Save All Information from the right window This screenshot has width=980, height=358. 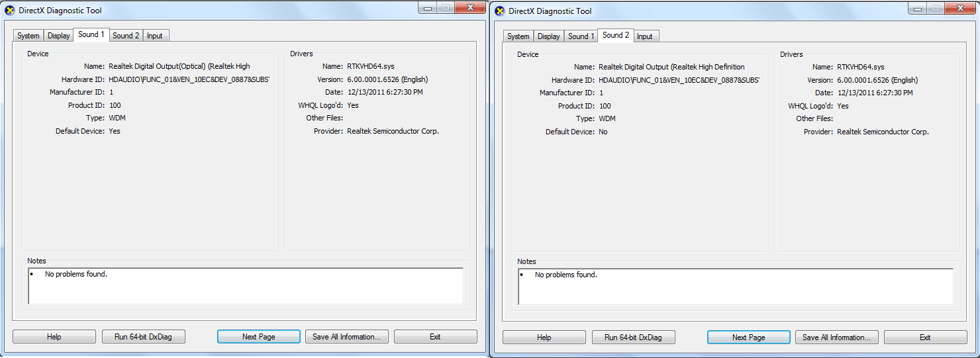point(836,337)
